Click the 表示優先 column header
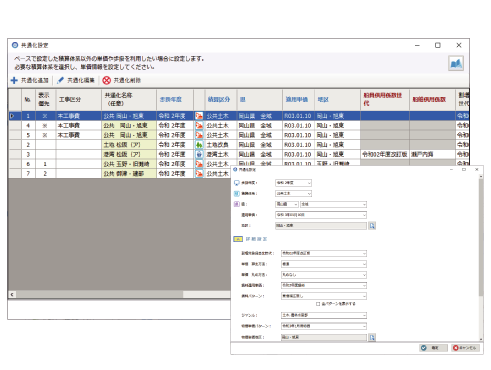 [45, 100]
